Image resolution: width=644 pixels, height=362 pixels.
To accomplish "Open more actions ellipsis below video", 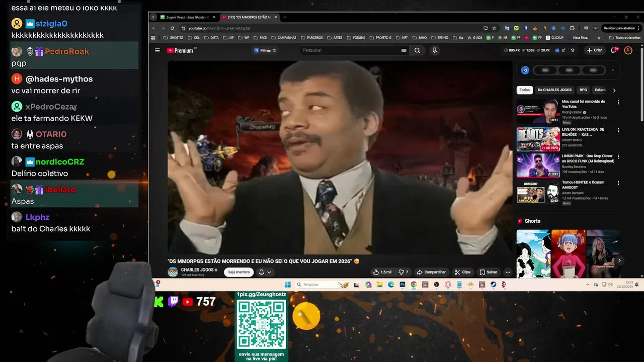I will pyautogui.click(x=508, y=272).
